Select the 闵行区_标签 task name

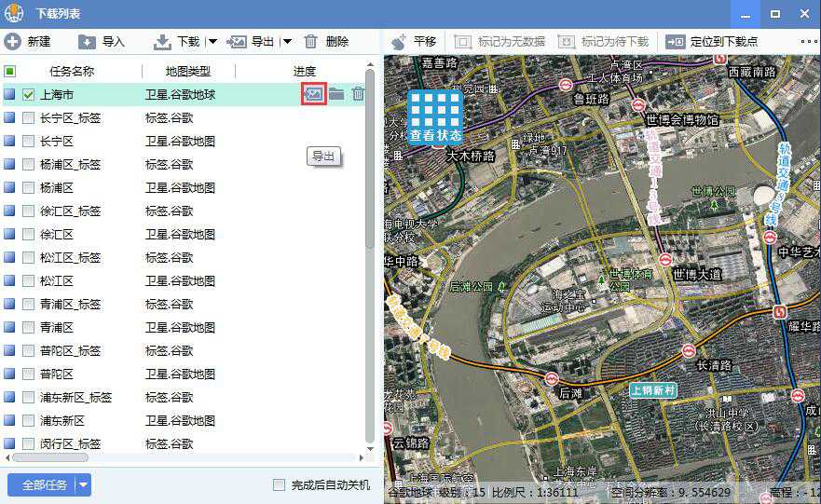click(70, 443)
